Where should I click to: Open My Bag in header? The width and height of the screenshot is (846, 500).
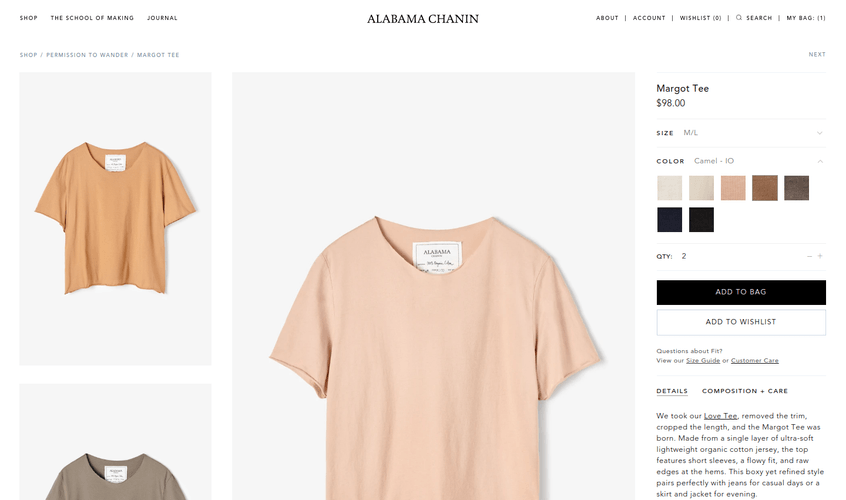click(x=806, y=18)
